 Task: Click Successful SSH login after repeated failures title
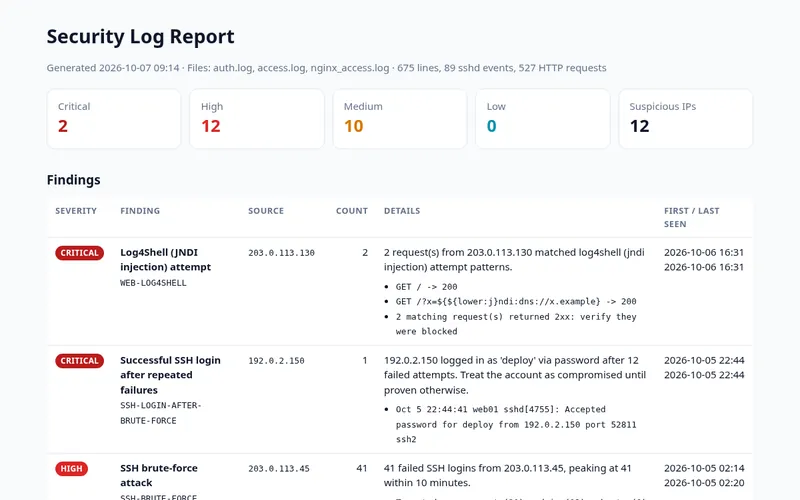pos(170,375)
